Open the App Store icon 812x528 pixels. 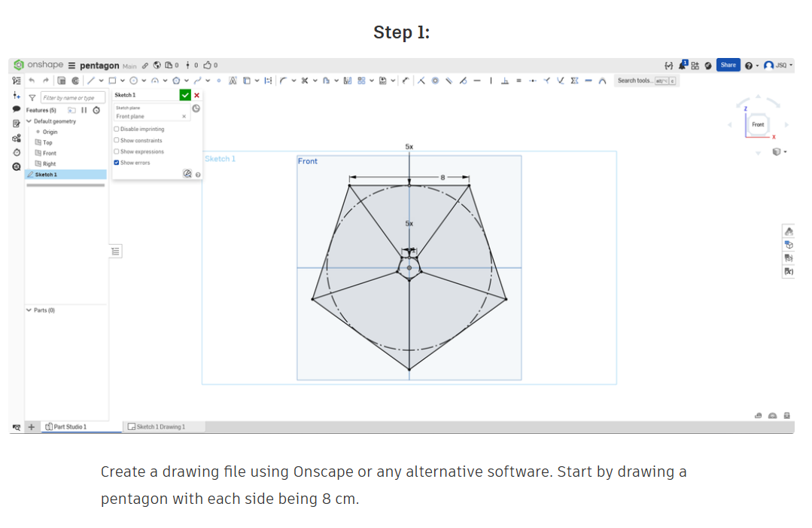[x=695, y=66]
